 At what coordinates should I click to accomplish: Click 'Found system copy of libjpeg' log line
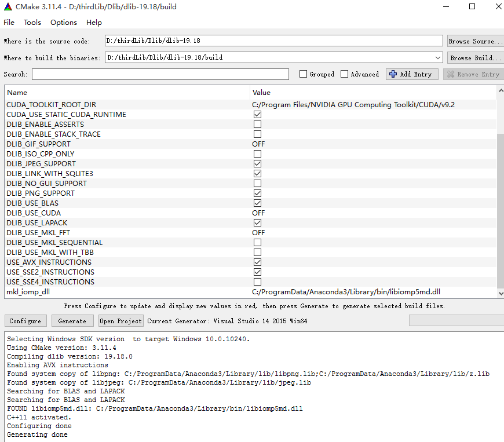pos(159,382)
